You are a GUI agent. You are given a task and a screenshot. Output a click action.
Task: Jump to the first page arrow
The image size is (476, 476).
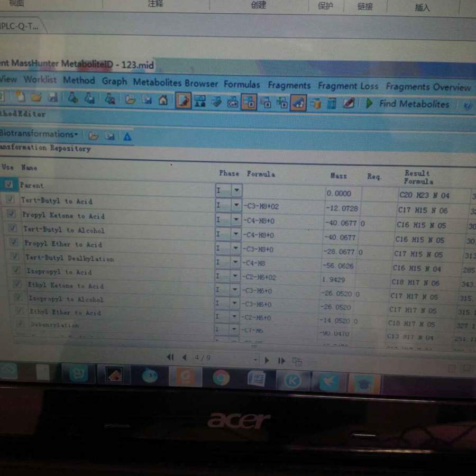click(x=170, y=357)
